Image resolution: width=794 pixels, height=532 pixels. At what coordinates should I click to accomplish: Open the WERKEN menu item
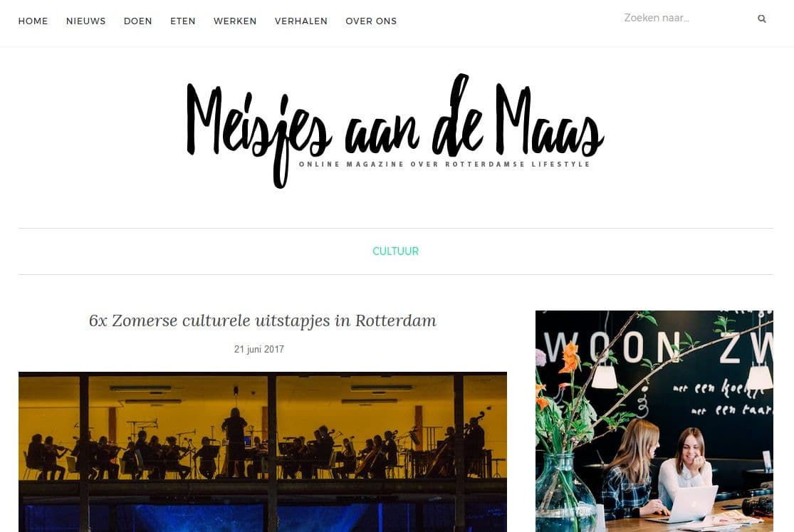(235, 21)
